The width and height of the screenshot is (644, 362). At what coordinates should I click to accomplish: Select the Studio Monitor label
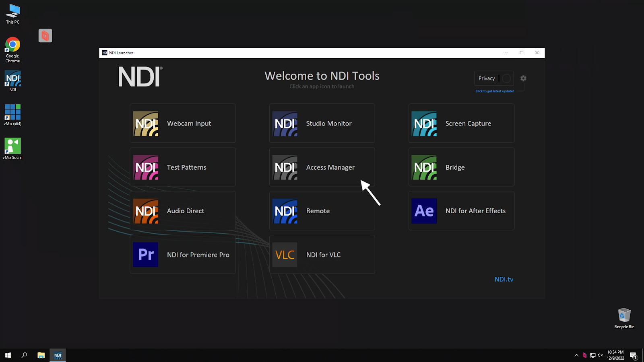click(329, 123)
